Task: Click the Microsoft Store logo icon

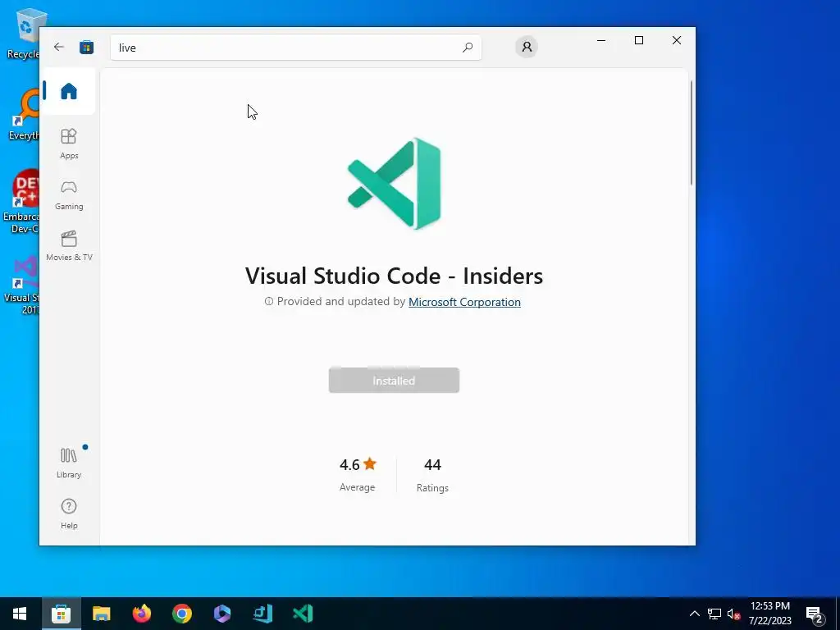Action: coord(86,47)
